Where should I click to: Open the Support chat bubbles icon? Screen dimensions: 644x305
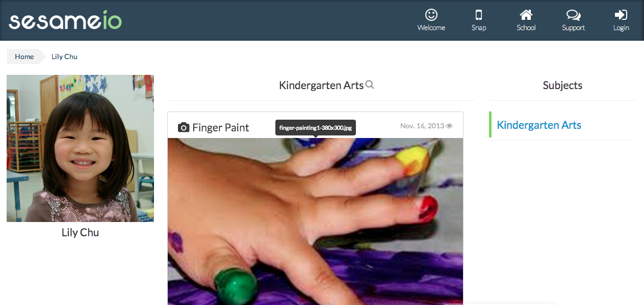coord(573,15)
